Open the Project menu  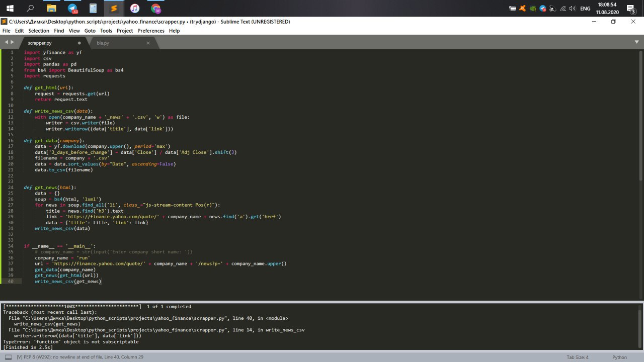click(x=125, y=31)
